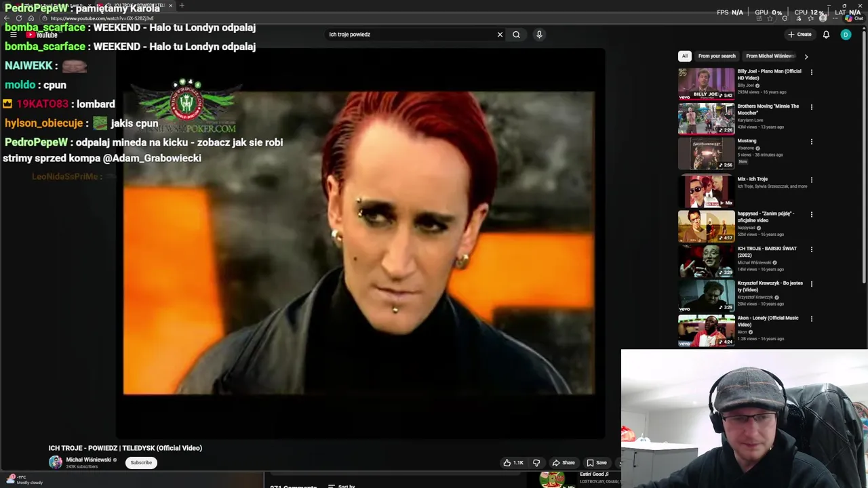The image size is (868, 488).
Task: Go back with the browser back arrow
Action: 7,18
